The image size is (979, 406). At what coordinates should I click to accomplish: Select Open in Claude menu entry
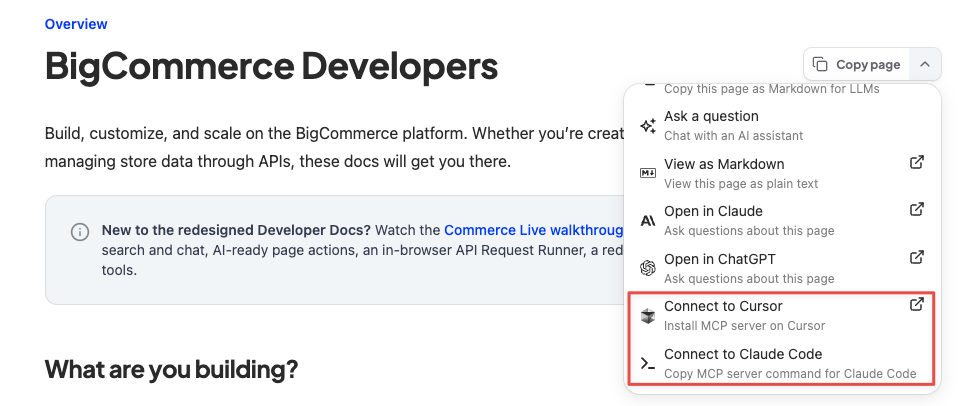pos(782,220)
